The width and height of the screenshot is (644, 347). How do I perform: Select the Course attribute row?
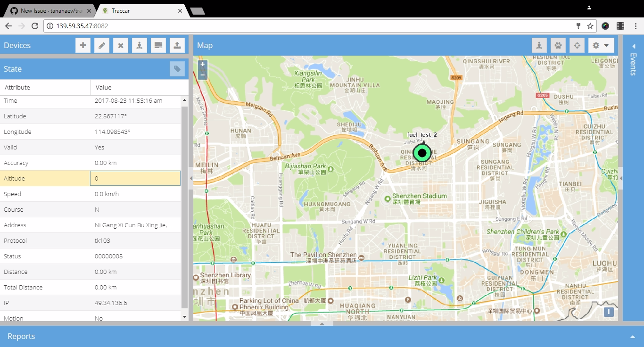click(90, 209)
